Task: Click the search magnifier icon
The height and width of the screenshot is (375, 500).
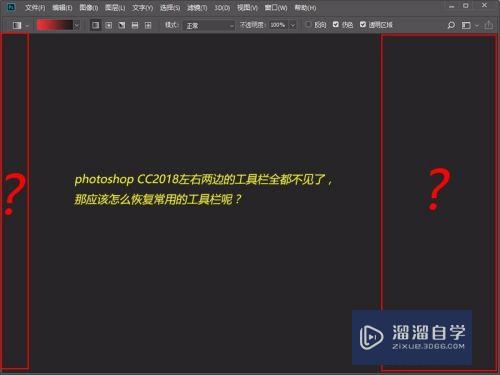Action: pyautogui.click(x=451, y=25)
